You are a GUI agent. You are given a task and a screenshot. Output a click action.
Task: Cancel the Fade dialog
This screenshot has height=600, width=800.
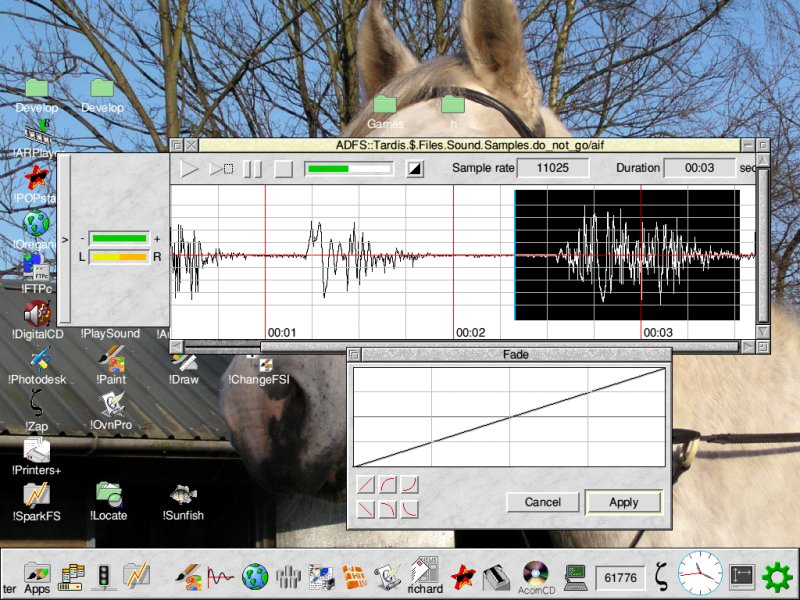(543, 502)
